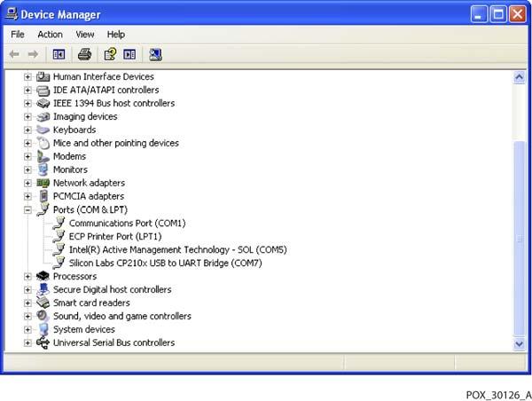Open the Properties toolbar icon

110,54
